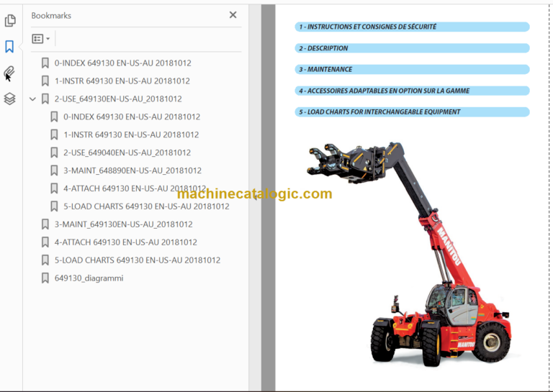Screen dimensions: 553x392
Task: Go to bookmark 2-USE_649040EN-US-AU_20181012
Action: [x=127, y=153]
